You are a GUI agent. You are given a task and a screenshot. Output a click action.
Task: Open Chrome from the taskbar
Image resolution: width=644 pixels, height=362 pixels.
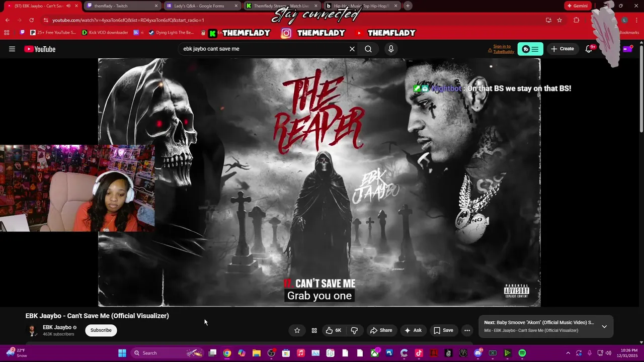click(x=227, y=353)
